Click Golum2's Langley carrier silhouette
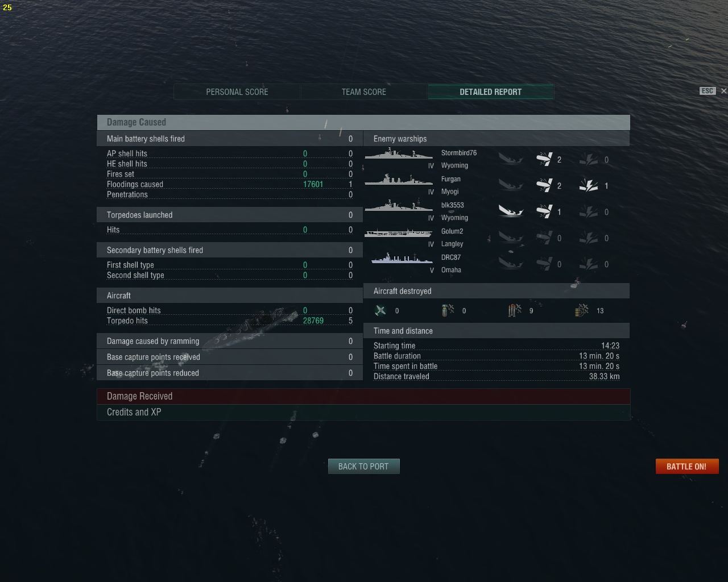 point(398,233)
